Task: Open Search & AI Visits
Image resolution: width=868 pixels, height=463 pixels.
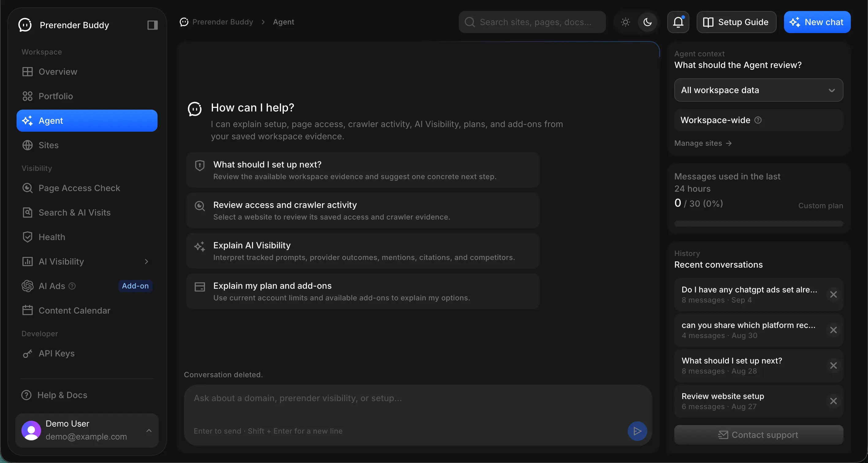Action: click(x=87, y=213)
